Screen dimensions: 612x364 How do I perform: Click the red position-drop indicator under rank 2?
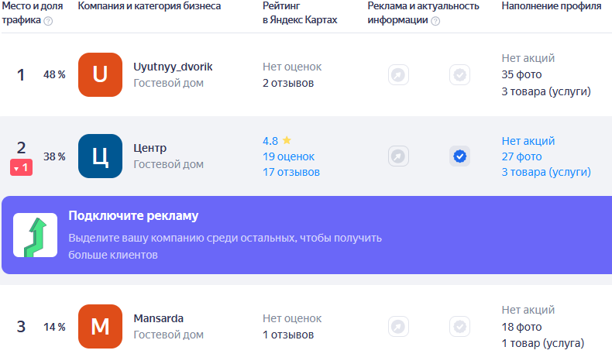pyautogui.click(x=21, y=168)
